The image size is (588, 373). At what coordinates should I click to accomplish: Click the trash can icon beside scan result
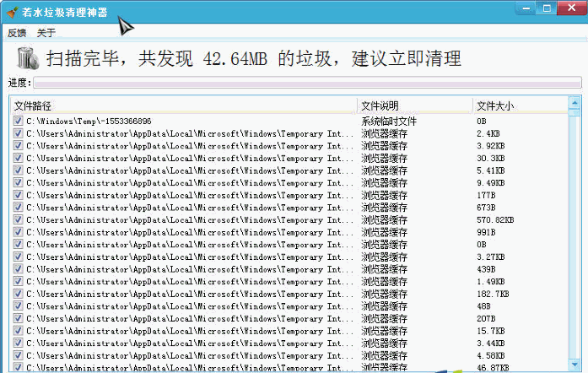(x=28, y=58)
